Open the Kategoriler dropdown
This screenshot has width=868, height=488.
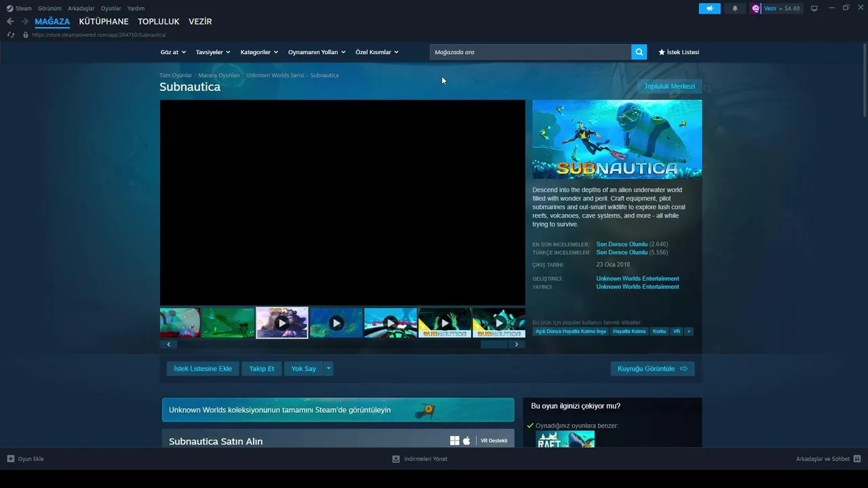click(x=259, y=52)
